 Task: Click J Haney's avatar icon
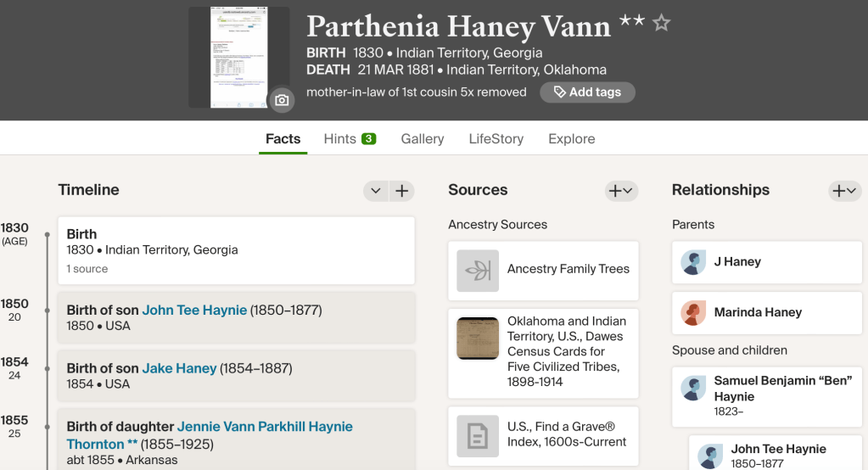click(693, 262)
